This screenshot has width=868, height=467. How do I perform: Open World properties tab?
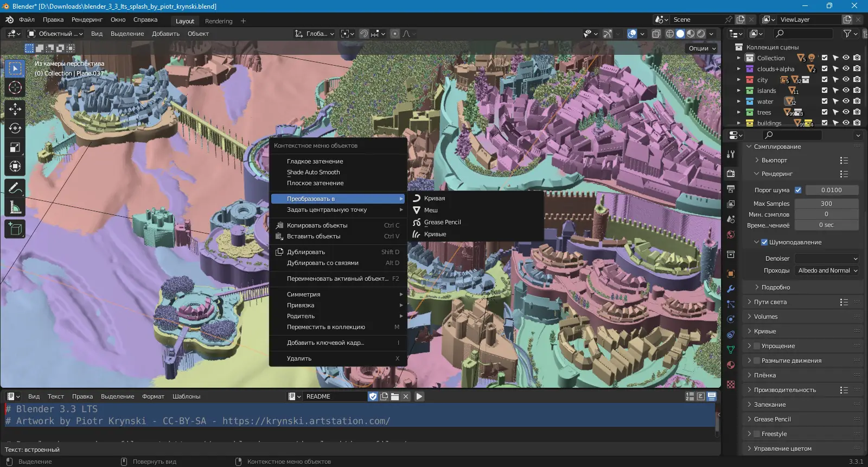coord(731,235)
